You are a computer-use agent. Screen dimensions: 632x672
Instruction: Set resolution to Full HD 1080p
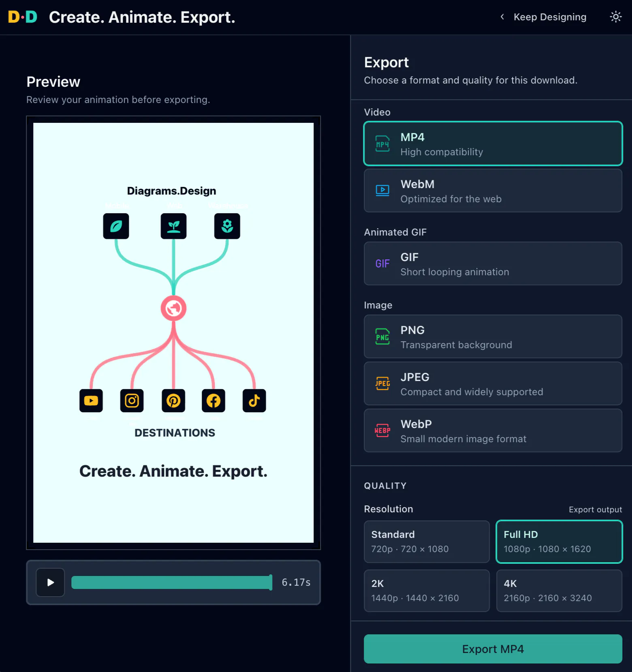[559, 541]
